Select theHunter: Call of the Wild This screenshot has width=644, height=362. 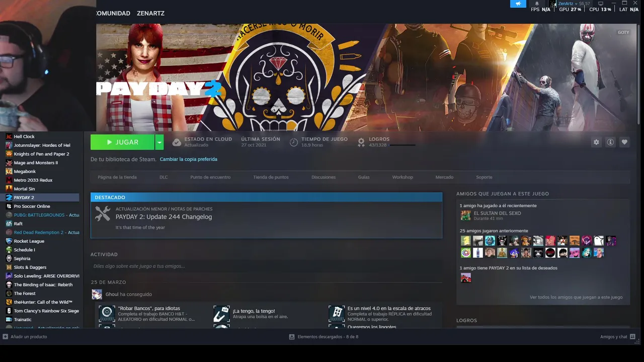(43, 302)
